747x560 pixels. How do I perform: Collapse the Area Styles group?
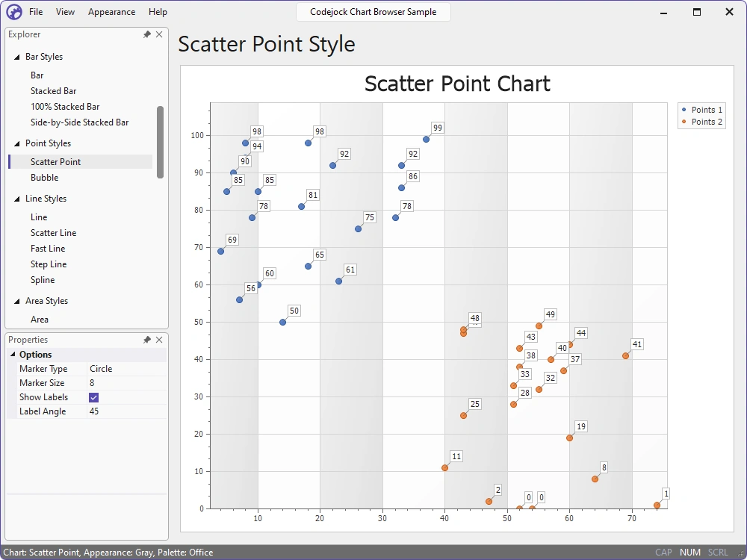(x=16, y=302)
